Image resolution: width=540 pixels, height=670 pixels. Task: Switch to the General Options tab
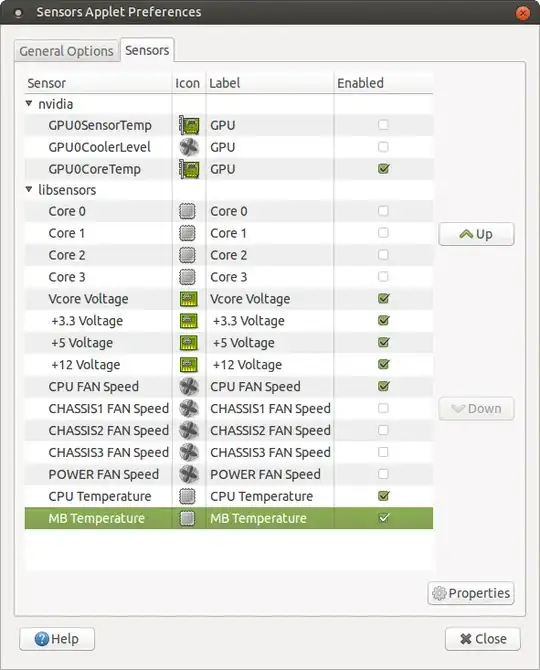66,51
